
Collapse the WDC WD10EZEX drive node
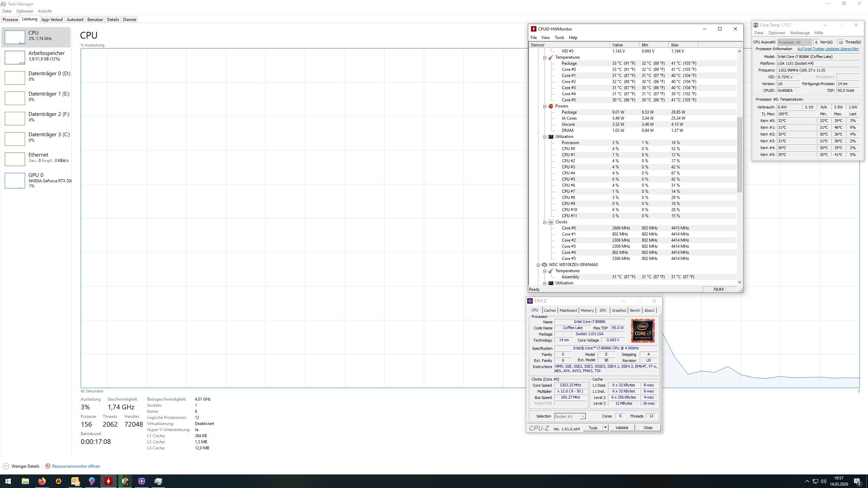[x=538, y=265]
